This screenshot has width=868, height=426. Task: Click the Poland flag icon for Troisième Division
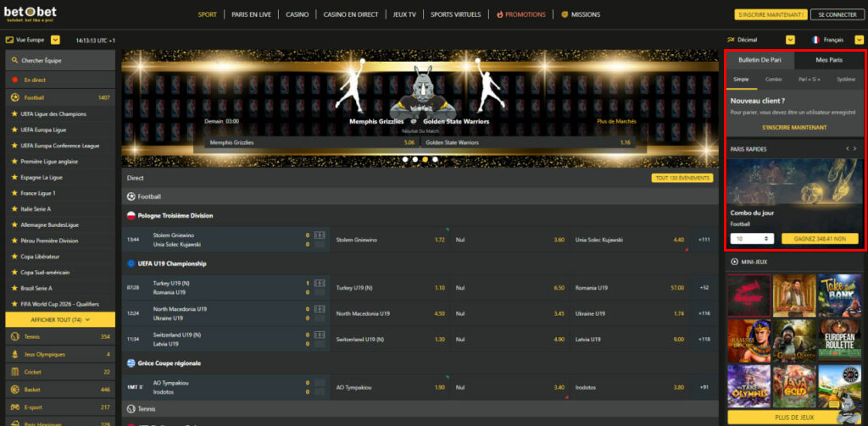131,216
